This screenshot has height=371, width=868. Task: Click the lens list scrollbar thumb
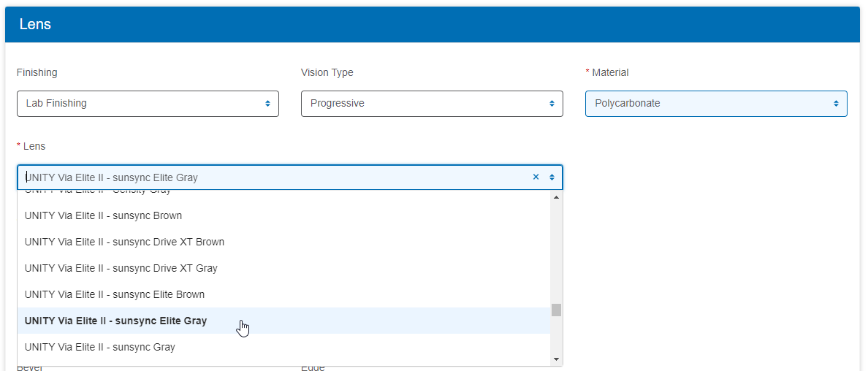[x=556, y=310]
